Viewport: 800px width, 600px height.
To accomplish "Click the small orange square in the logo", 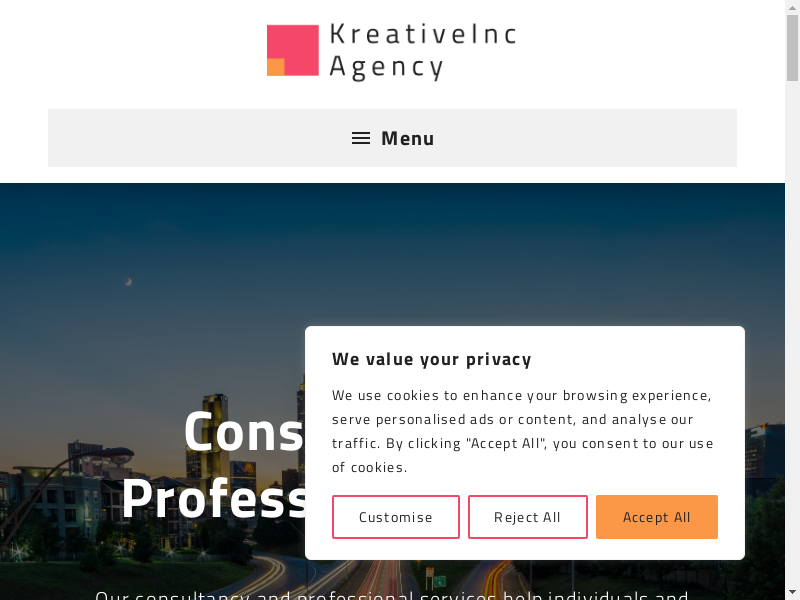I will coord(276,67).
